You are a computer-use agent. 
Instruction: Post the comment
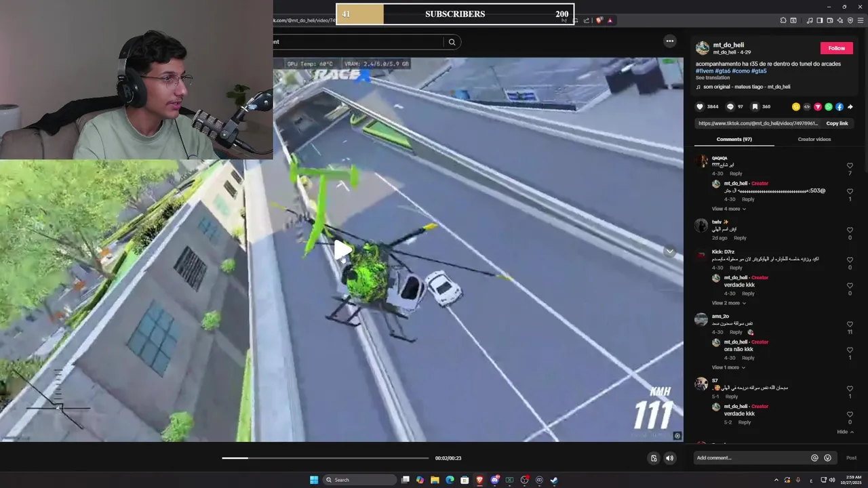click(851, 457)
